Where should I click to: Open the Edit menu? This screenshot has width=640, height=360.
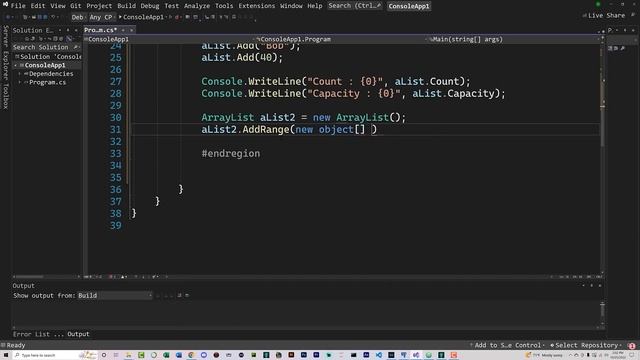38,6
